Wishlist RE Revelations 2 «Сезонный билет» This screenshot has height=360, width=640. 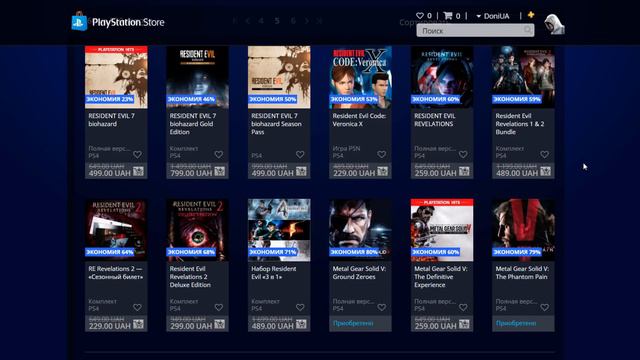point(138,307)
